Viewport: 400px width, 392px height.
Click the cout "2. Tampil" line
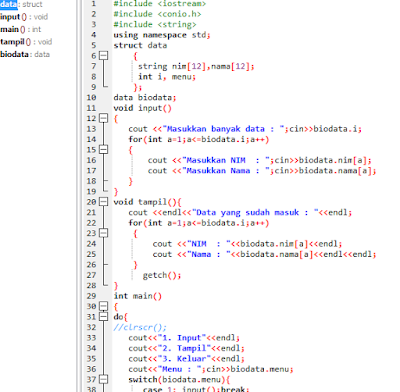(x=187, y=348)
